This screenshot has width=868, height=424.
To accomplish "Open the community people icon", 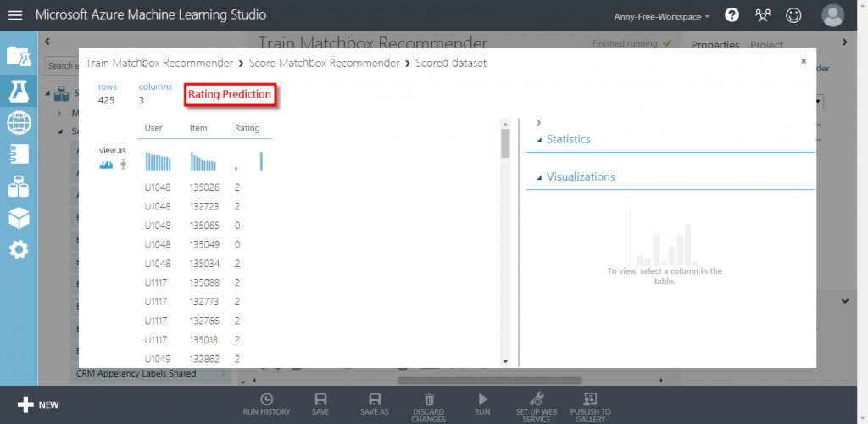I will [x=763, y=15].
